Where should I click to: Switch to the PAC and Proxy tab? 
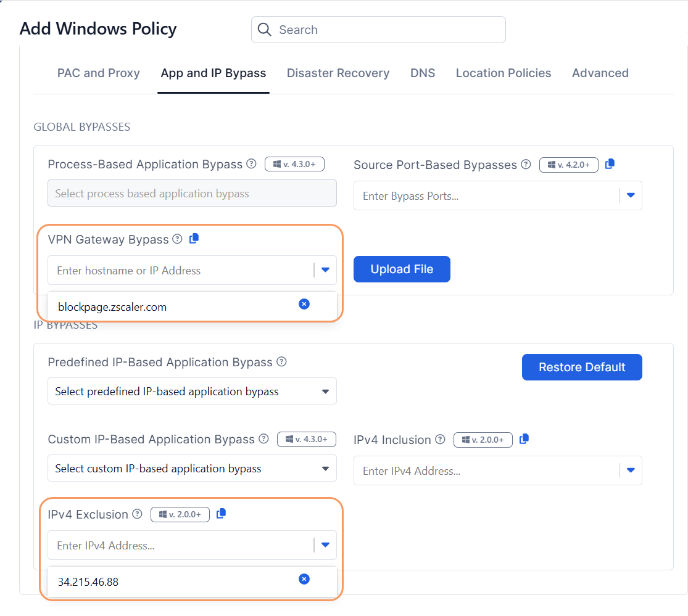98,73
